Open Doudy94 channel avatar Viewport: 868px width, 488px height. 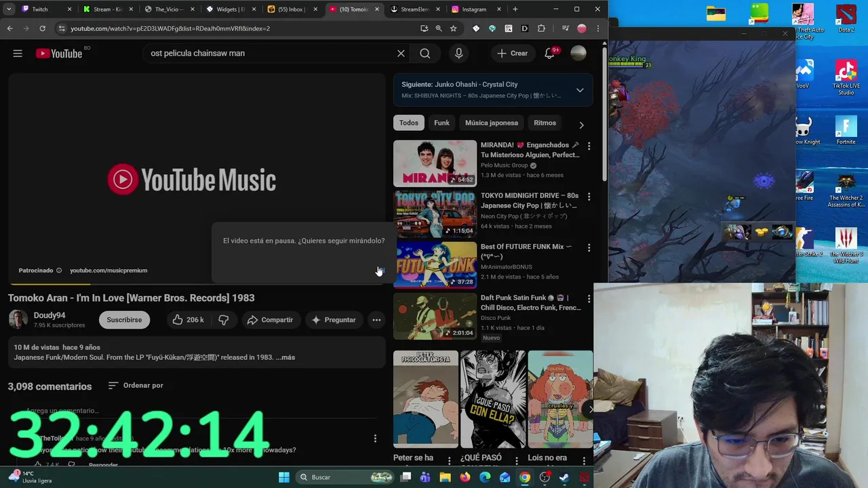[x=18, y=320]
